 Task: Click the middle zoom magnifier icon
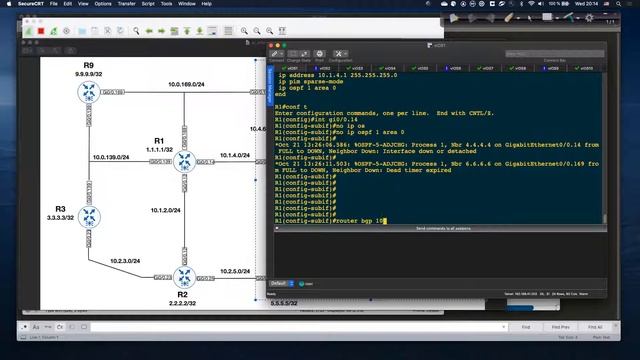click(x=257, y=31)
